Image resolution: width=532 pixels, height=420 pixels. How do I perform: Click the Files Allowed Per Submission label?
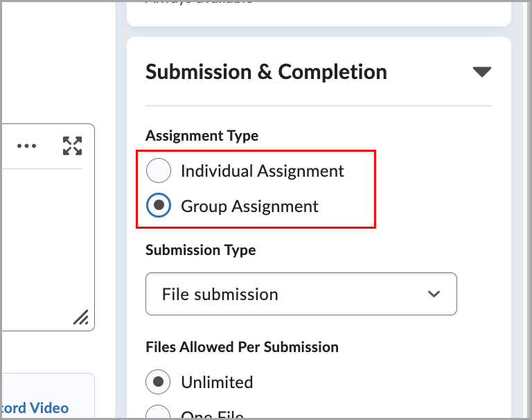point(242,347)
